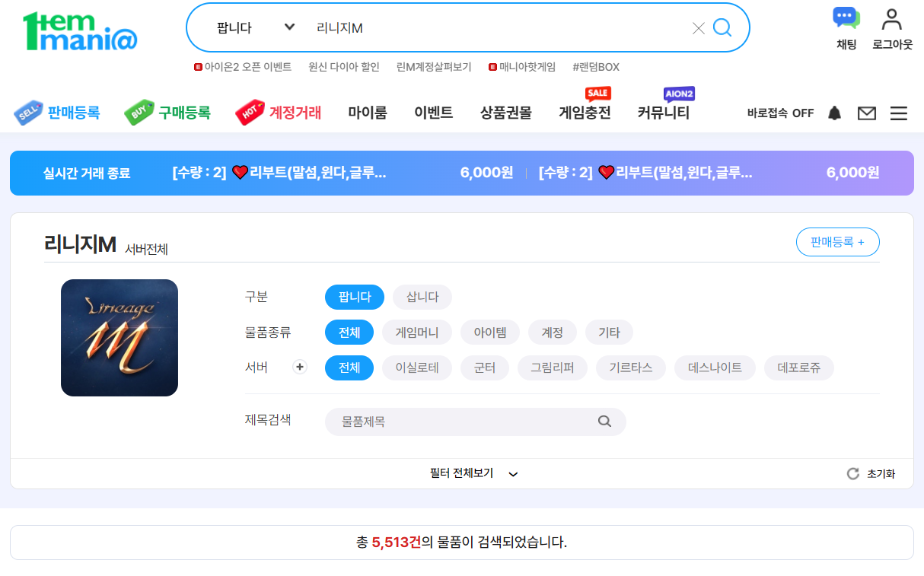Image resolution: width=924 pixels, height=576 pixels.
Task: Click the 판매등록 + button
Action: (x=838, y=242)
